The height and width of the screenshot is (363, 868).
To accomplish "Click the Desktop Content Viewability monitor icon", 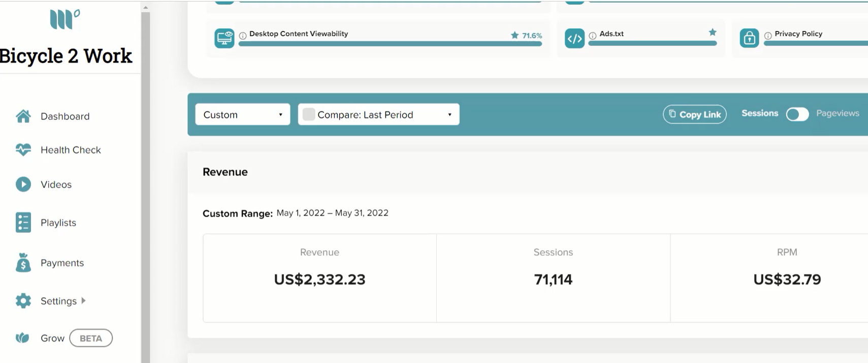I will (224, 38).
